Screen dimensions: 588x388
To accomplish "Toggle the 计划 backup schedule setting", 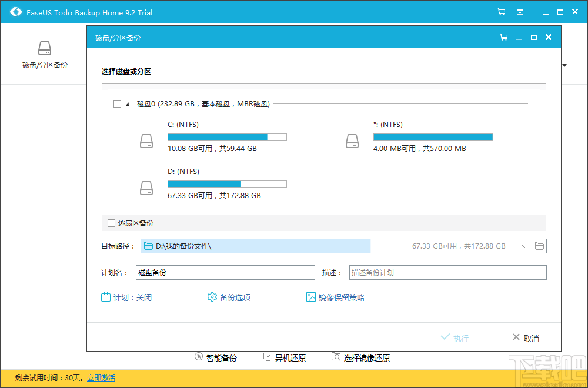I will (x=105, y=297).
